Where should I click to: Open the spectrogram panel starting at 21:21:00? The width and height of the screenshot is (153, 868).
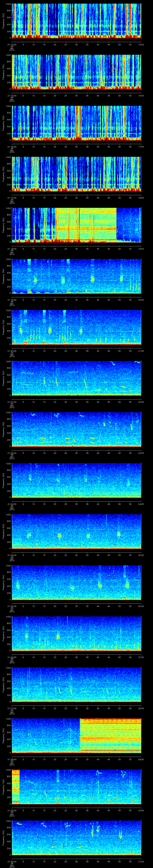coord(77,378)
